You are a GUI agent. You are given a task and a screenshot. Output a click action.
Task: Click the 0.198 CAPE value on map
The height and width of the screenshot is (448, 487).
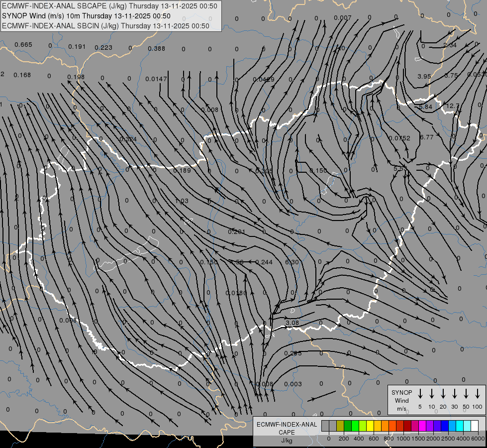coord(76,77)
